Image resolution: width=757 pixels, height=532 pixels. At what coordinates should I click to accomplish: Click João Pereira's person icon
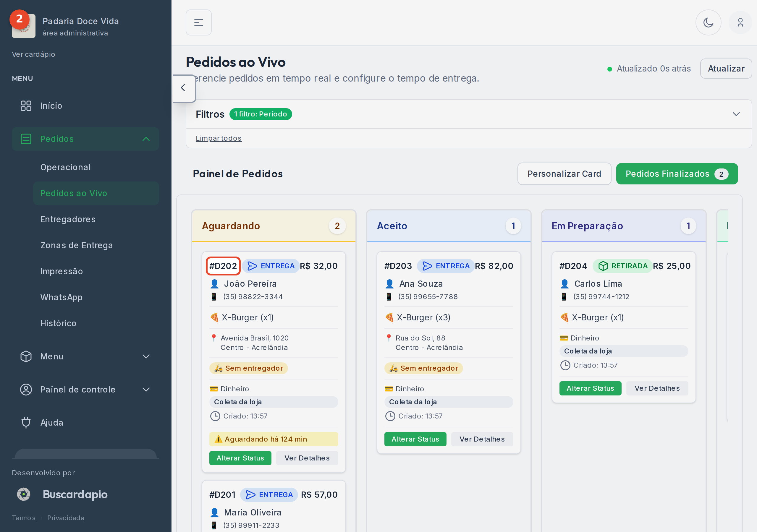click(214, 283)
